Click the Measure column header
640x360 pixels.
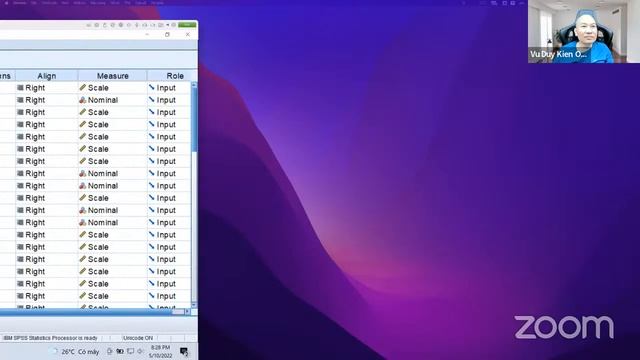(113, 76)
